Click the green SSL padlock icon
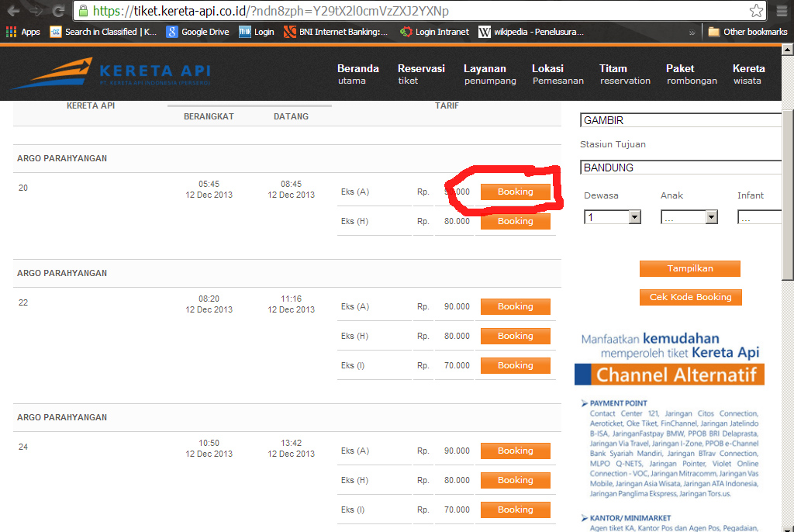 tap(84, 11)
